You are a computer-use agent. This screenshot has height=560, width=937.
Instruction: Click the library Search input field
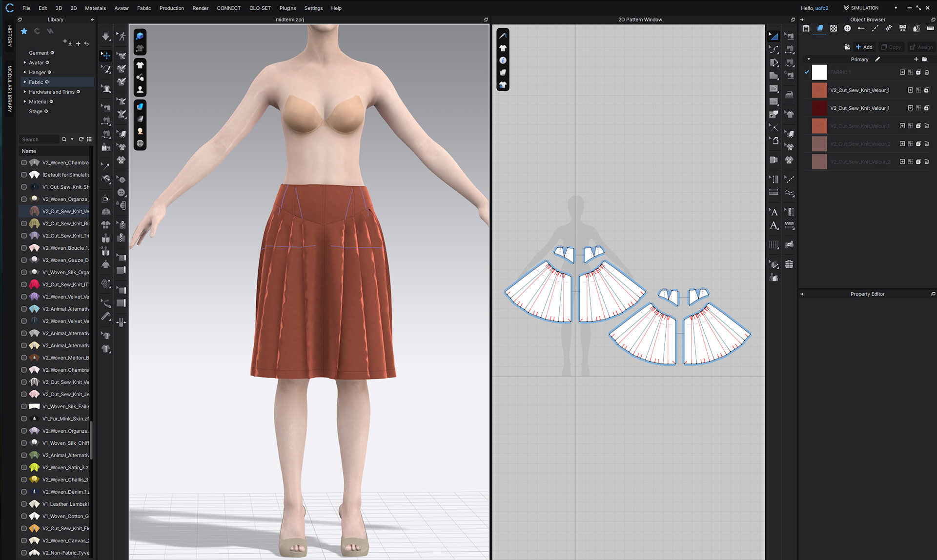[39, 140]
